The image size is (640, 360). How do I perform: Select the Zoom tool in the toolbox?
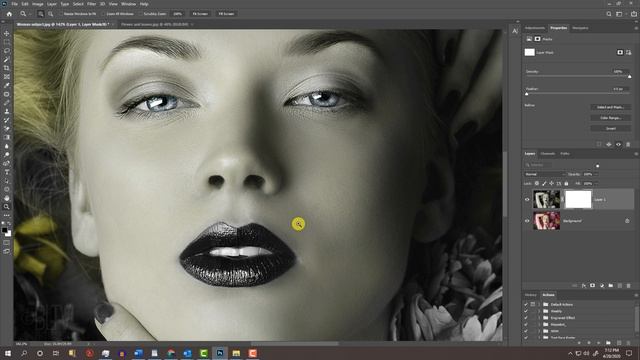coord(7,207)
